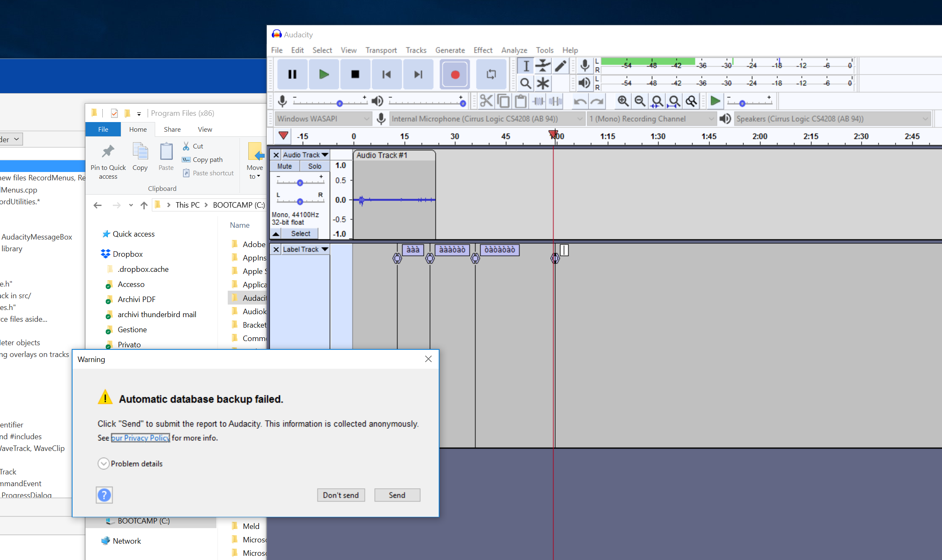Click the Silence audio selection icon
Image resolution: width=942 pixels, height=560 pixels.
coord(556,101)
